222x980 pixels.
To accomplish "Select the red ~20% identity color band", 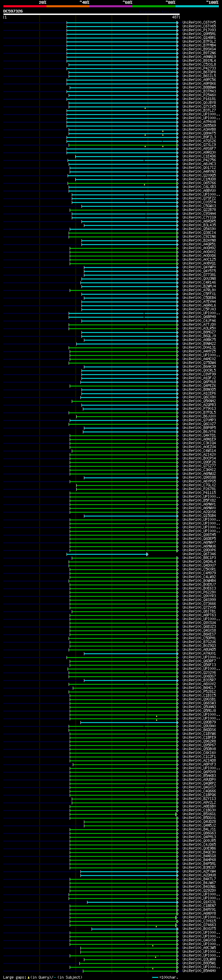I will click(25, 6).
